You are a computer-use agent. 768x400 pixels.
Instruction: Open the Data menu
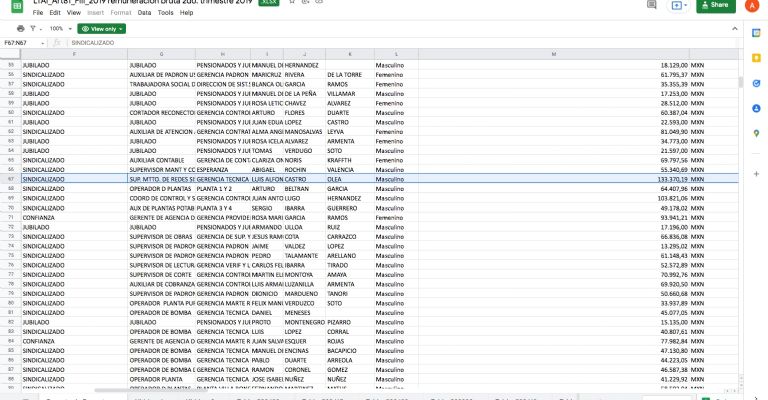pos(145,13)
